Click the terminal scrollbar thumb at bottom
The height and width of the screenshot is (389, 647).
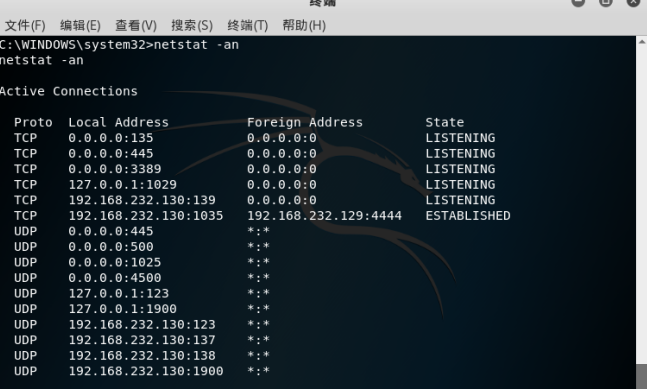pos(642,376)
